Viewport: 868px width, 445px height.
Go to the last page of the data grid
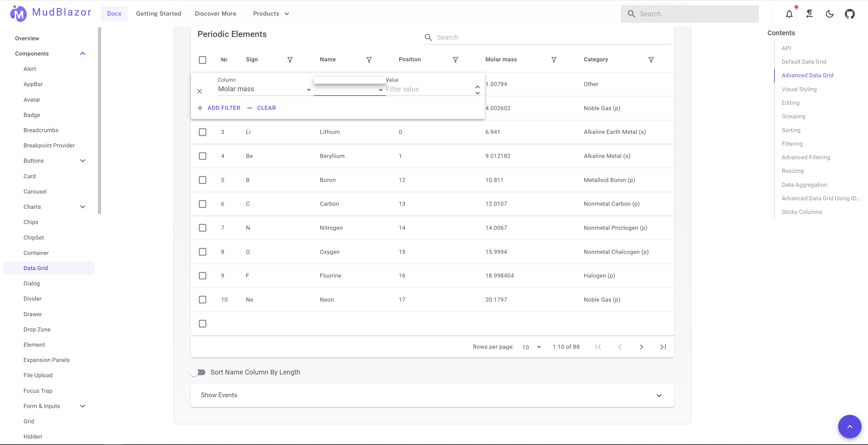663,347
